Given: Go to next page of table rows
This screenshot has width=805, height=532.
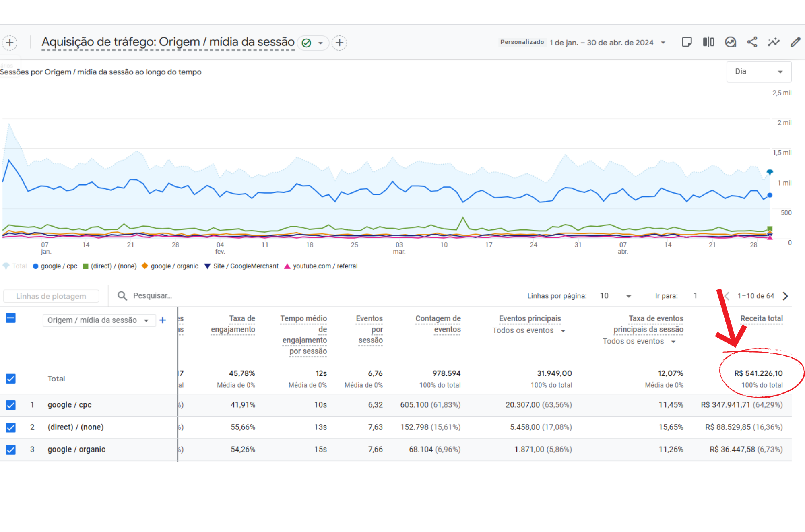Looking at the screenshot, I should tap(785, 296).
